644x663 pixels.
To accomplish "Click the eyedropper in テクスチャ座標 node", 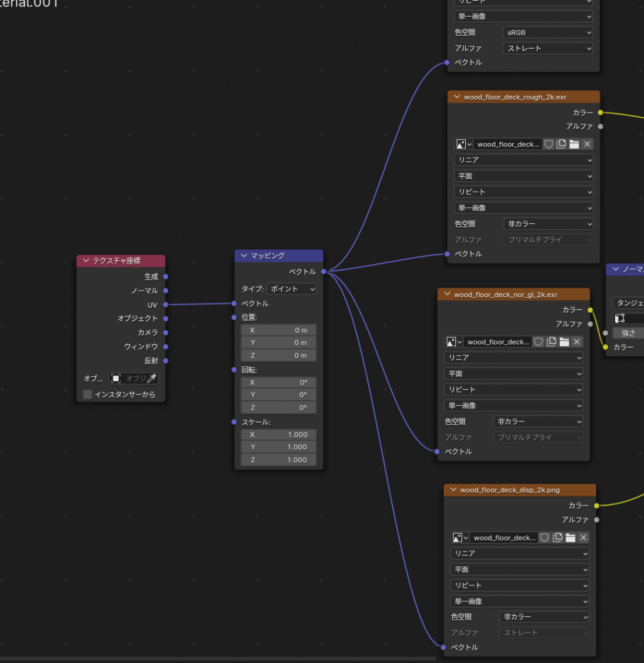I will coord(152,378).
